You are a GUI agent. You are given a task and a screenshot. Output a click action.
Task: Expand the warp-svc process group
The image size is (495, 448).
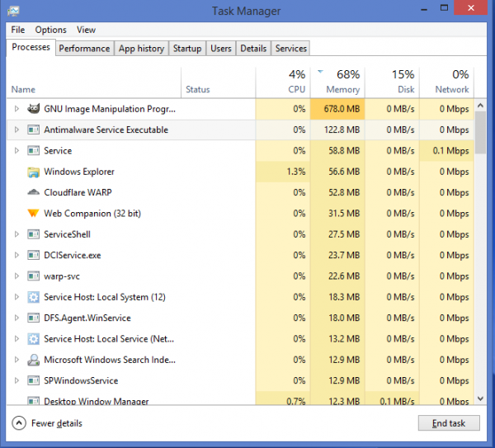pos(16,276)
